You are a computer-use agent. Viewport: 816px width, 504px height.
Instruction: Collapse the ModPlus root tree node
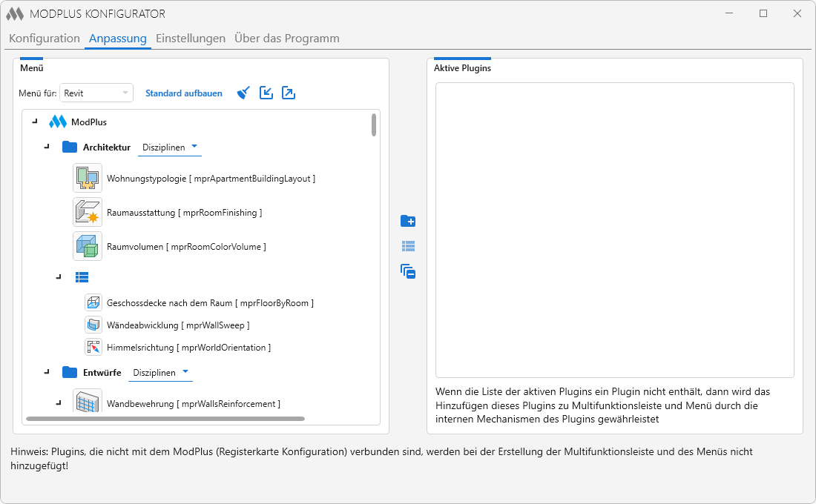(x=35, y=122)
